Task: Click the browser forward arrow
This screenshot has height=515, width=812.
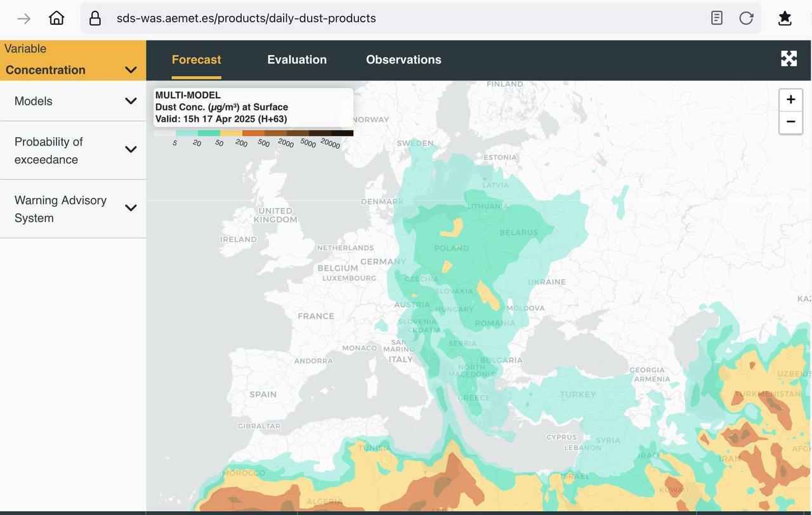Action: [24, 18]
